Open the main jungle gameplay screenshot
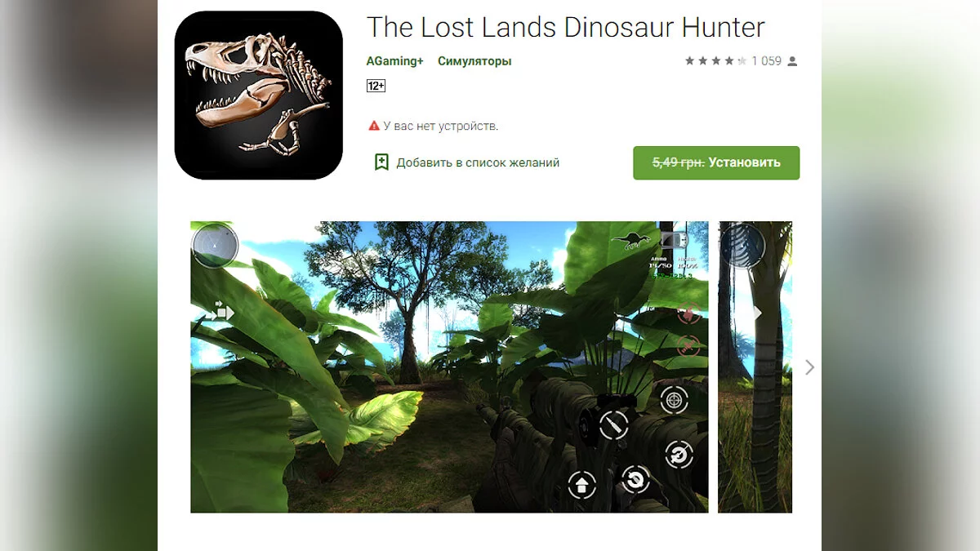980x551 pixels. [x=449, y=367]
